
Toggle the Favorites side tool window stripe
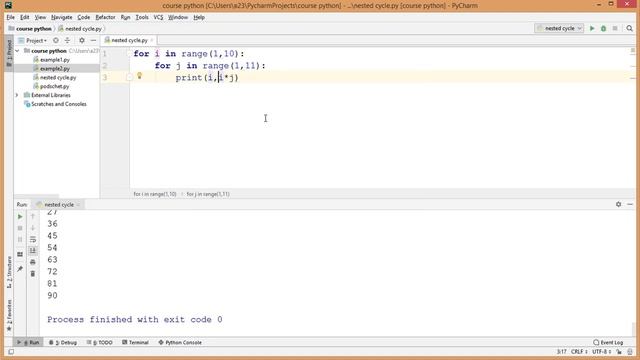(9, 315)
